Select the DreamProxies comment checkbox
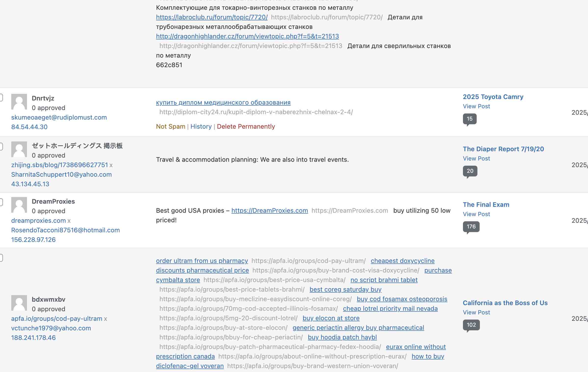This screenshot has height=372, width=588. pos(1,202)
